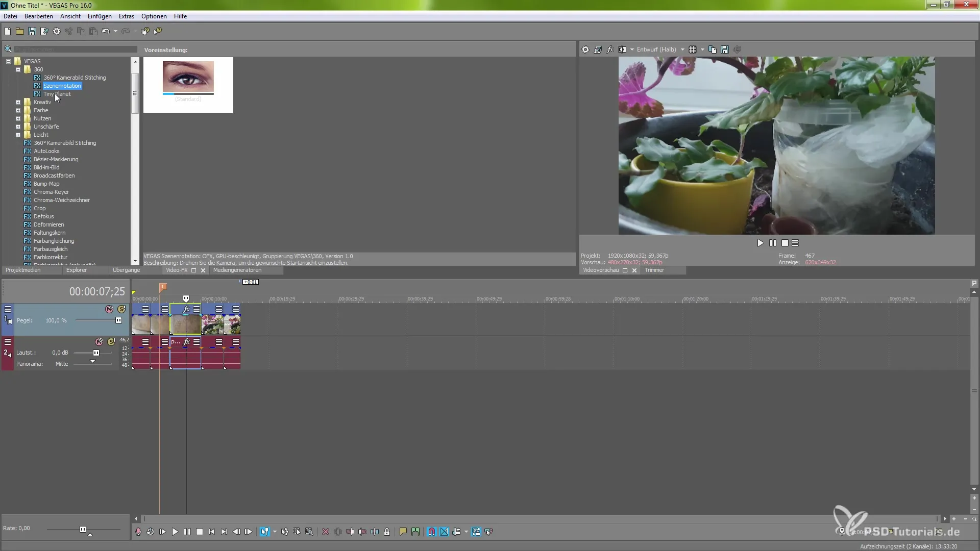Activate the What's This help cursor icon
This screenshot has width=980, height=551.
(x=158, y=31)
